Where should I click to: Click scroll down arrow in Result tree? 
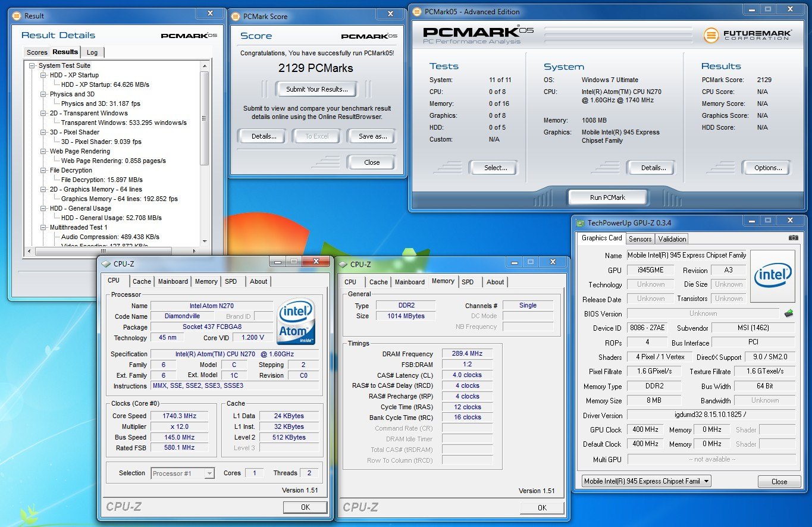point(205,241)
